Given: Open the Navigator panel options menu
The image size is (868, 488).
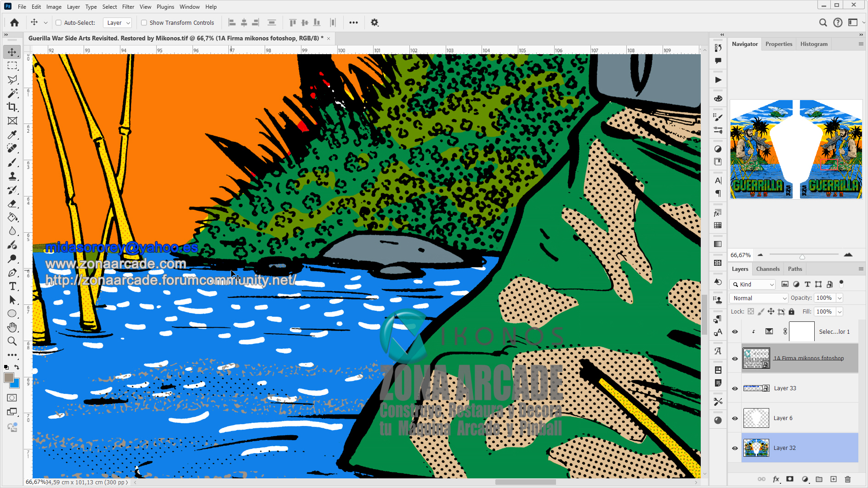Looking at the screenshot, I should [x=861, y=44].
